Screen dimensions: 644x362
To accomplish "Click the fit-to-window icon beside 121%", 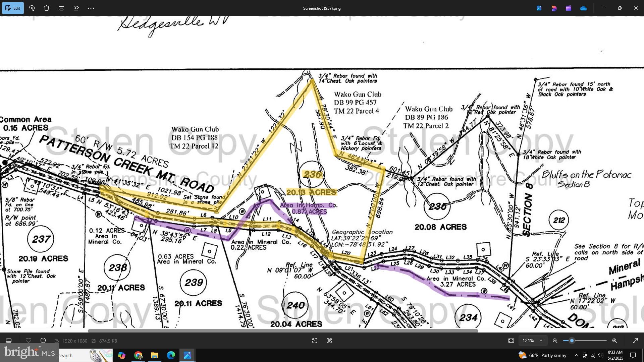I will coord(511,341).
